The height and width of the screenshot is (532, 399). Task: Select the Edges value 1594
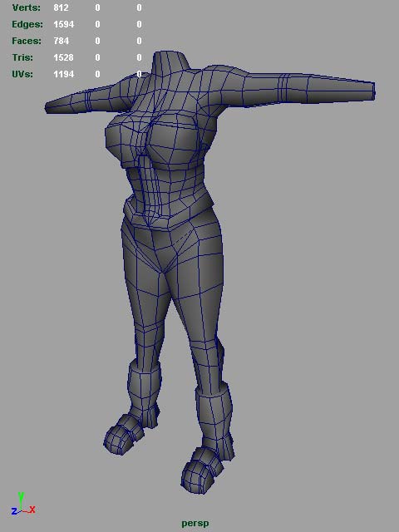point(63,24)
